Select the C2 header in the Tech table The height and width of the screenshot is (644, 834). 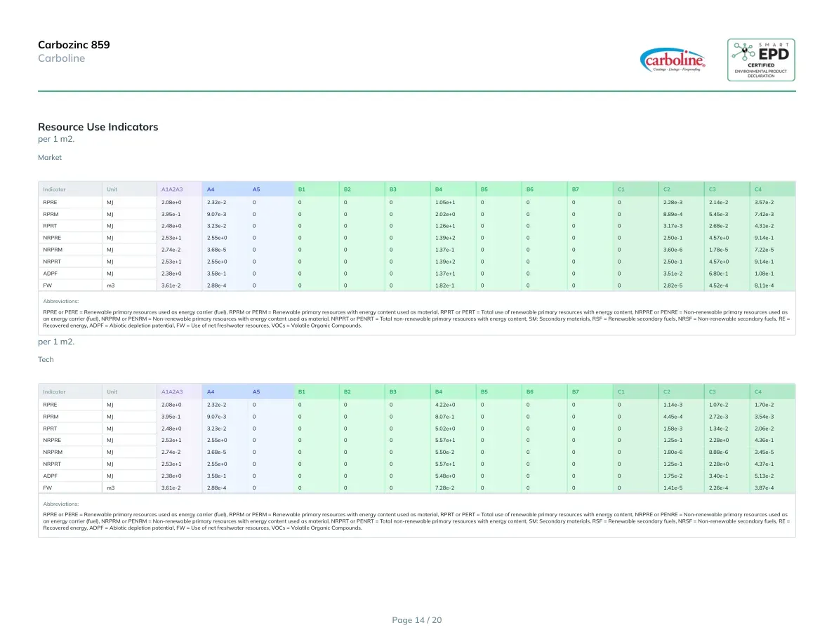point(667,391)
